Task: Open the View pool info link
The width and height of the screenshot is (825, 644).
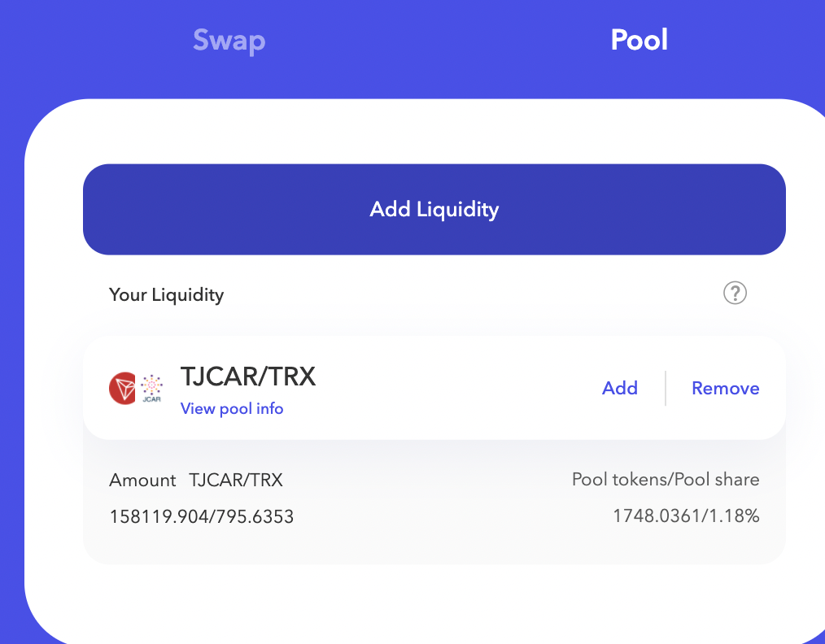Action: pyautogui.click(x=232, y=408)
